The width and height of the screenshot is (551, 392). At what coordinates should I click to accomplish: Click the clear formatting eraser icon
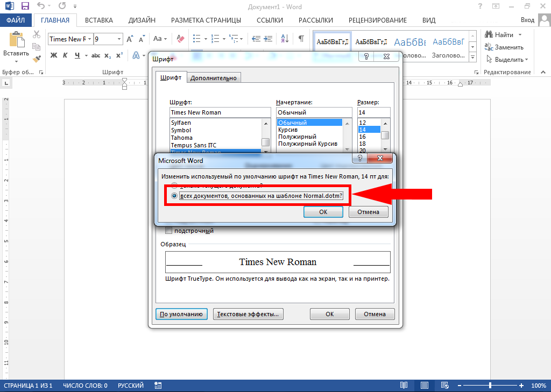tap(180, 39)
